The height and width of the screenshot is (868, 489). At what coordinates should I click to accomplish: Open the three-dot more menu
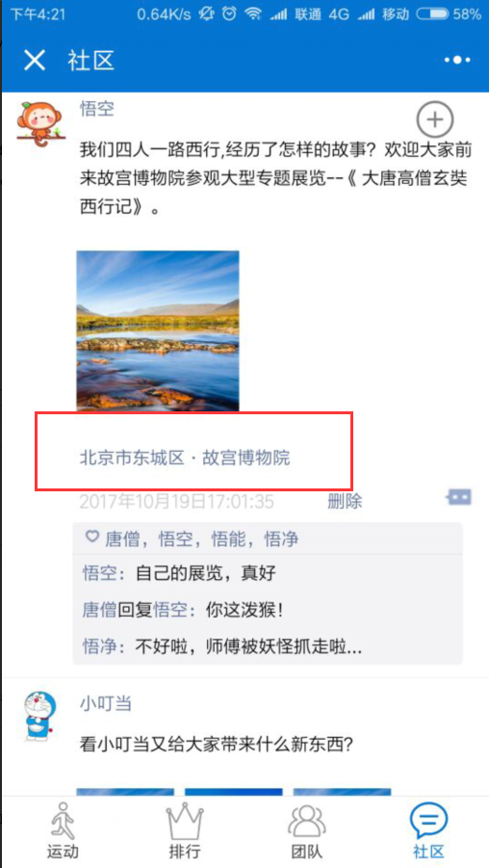(457, 60)
